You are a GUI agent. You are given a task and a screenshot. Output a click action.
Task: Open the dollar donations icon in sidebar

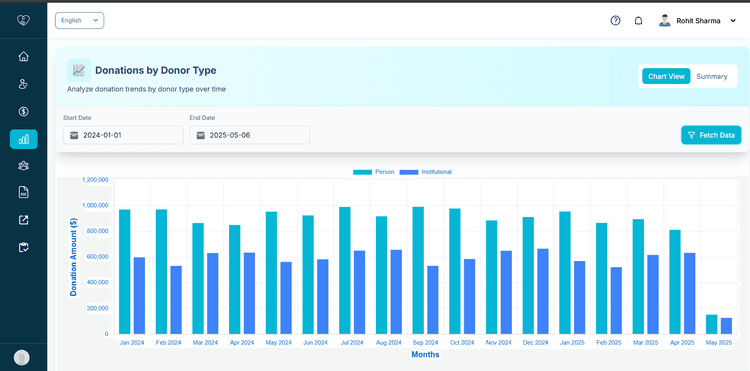(x=23, y=111)
